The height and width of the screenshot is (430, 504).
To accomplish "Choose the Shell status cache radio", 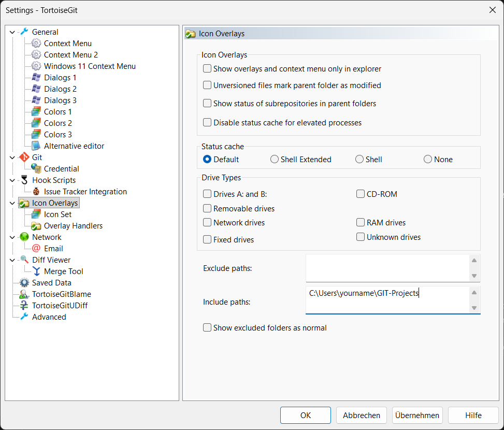I will pos(359,160).
